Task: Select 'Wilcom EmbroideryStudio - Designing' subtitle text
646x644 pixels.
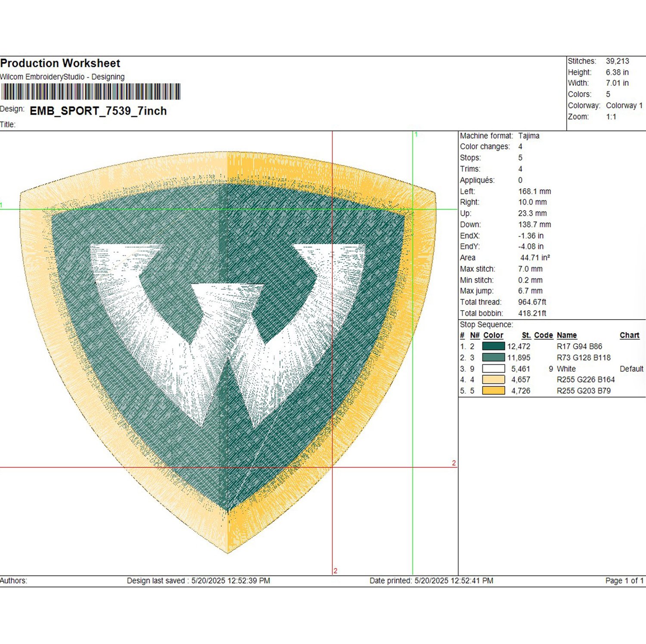Action: [x=62, y=77]
